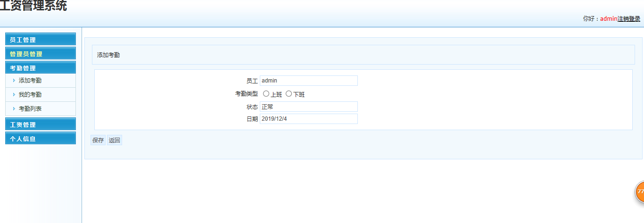Open 添加考勤 in the sidebar
Viewport: 644px width, 223px height.
[x=30, y=81]
